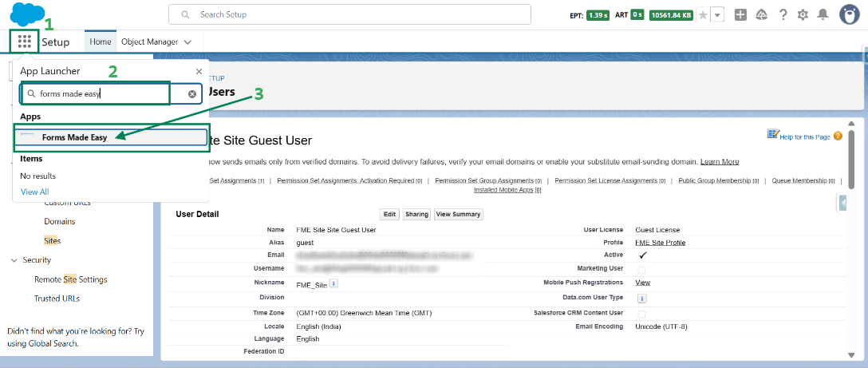Expand the collapsed right side panel
Image resolution: width=868 pixels, height=368 pixels.
coord(842,204)
